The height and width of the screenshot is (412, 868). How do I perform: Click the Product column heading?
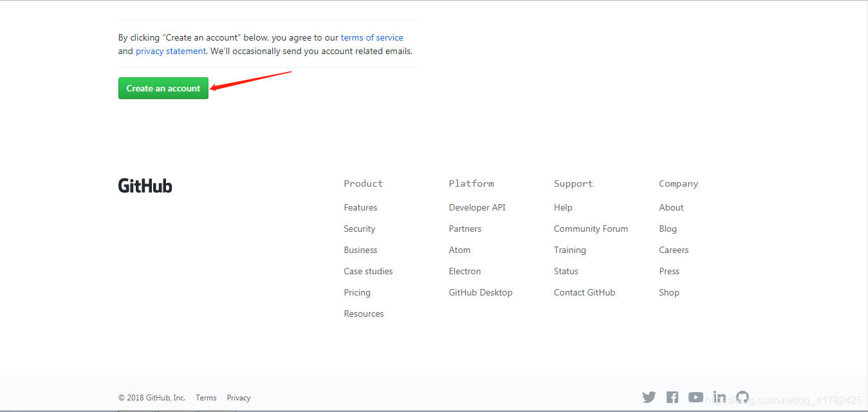(x=363, y=183)
